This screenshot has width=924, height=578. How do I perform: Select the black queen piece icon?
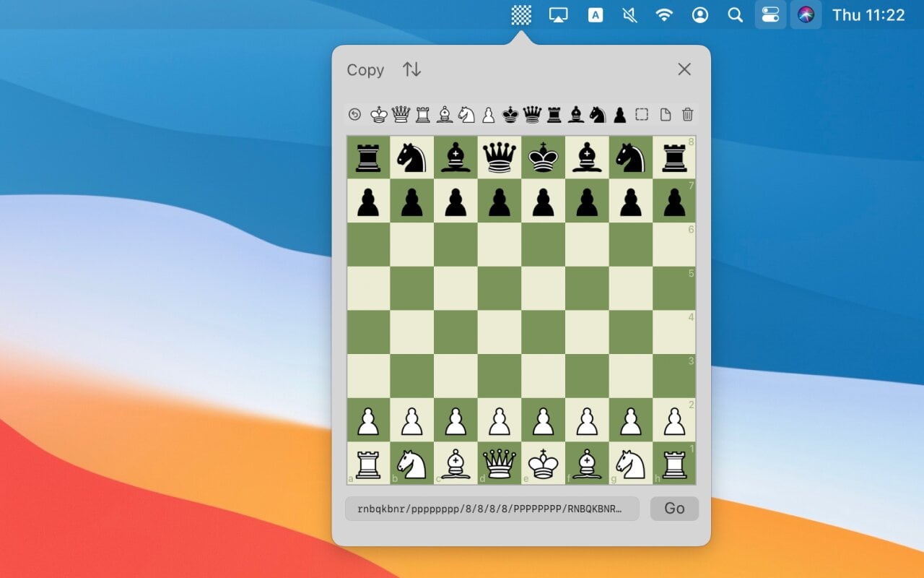(x=532, y=114)
